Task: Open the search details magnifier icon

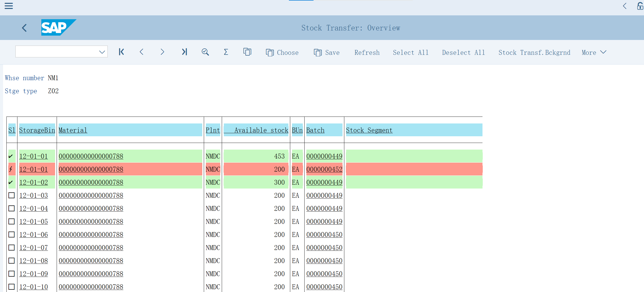Action: pos(205,52)
